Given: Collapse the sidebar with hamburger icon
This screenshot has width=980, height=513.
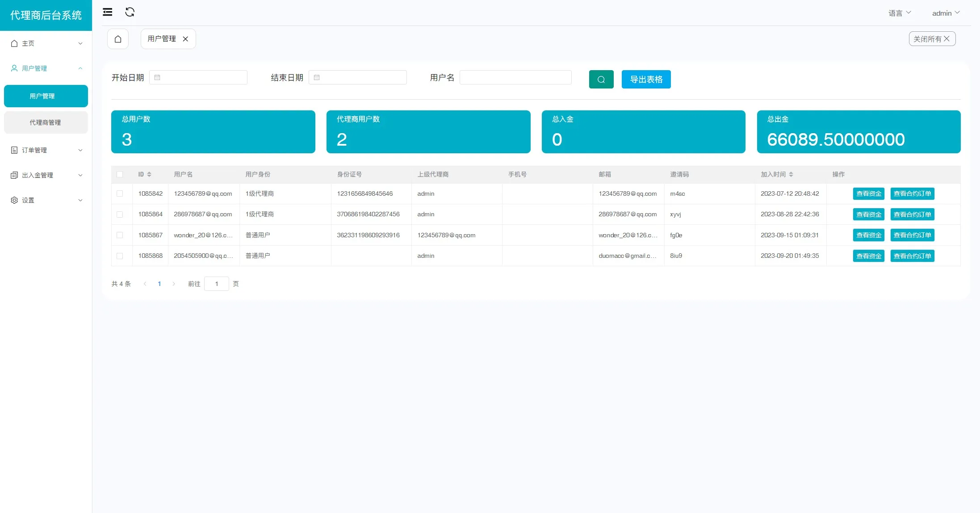Looking at the screenshot, I should point(108,12).
